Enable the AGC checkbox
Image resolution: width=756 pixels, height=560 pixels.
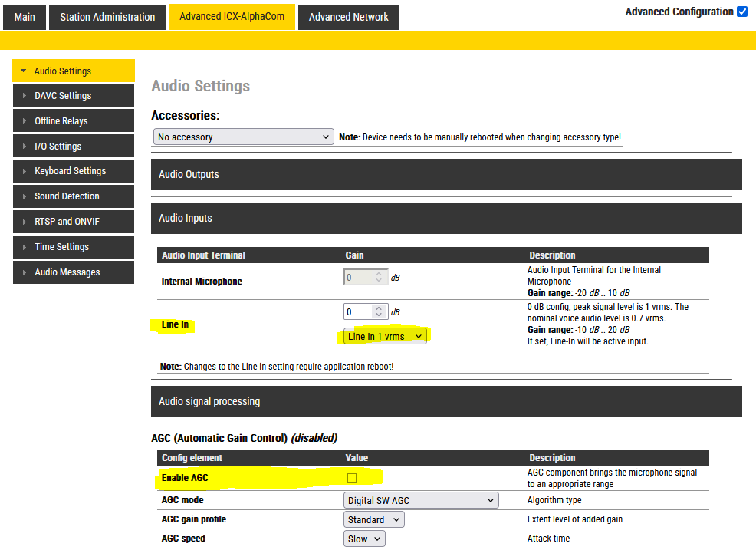352,478
